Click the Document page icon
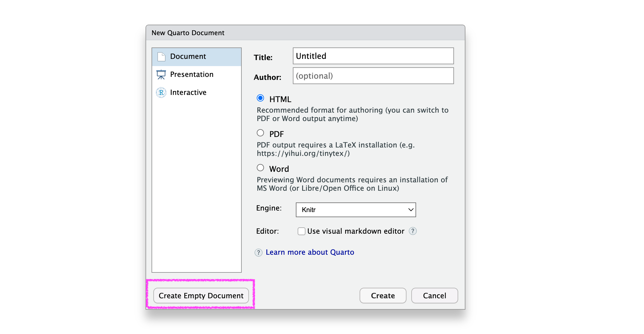 tap(161, 56)
